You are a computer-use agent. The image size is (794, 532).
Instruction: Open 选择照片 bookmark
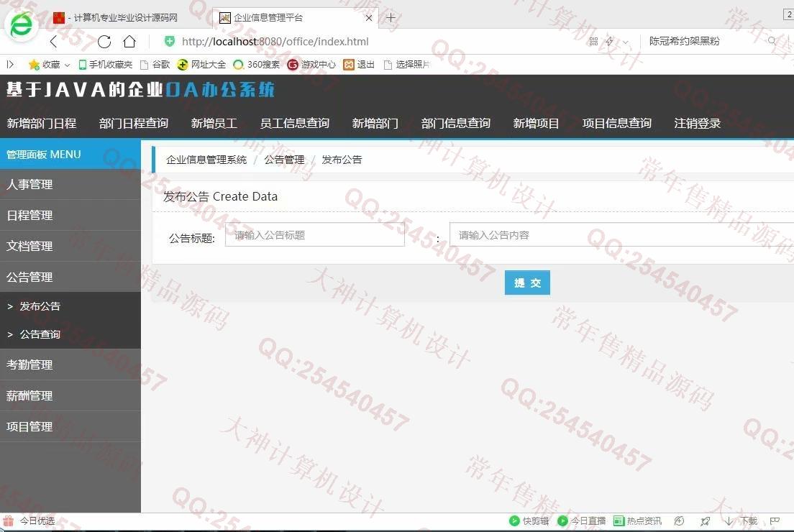pyautogui.click(x=406, y=64)
